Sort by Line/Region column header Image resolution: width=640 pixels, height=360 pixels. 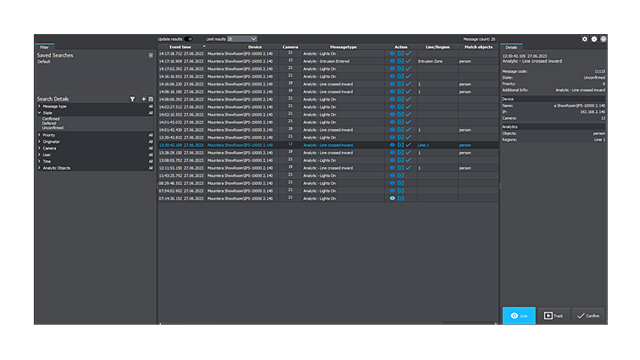click(x=438, y=47)
